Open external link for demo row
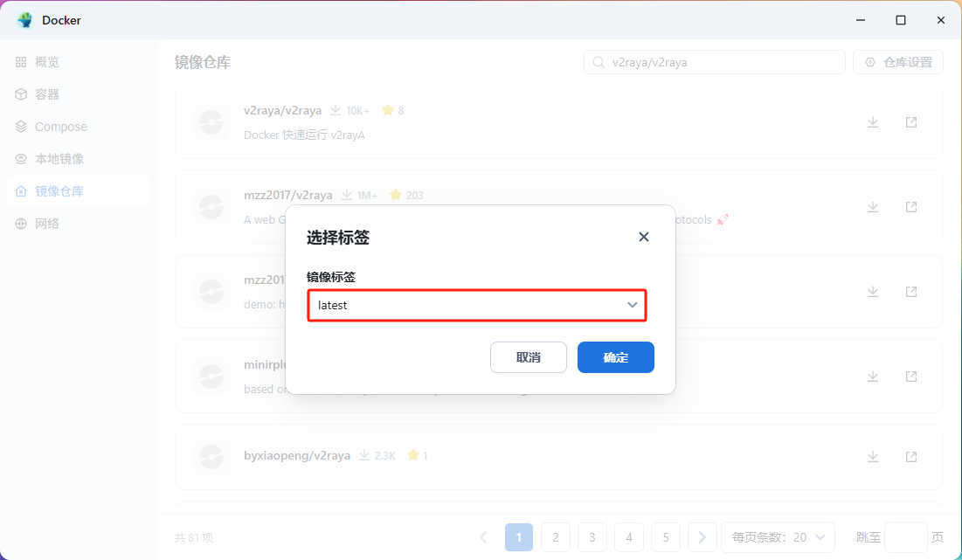 pos(911,292)
